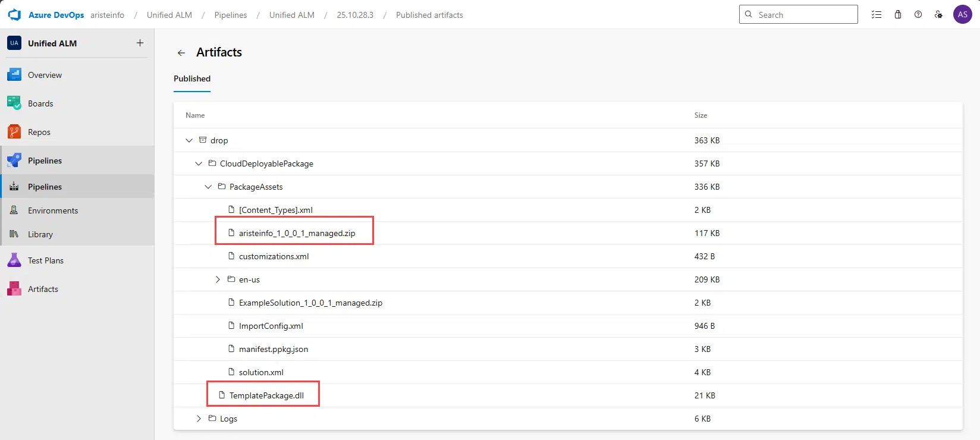Open the Marketplace shopping bag icon

point(898,15)
